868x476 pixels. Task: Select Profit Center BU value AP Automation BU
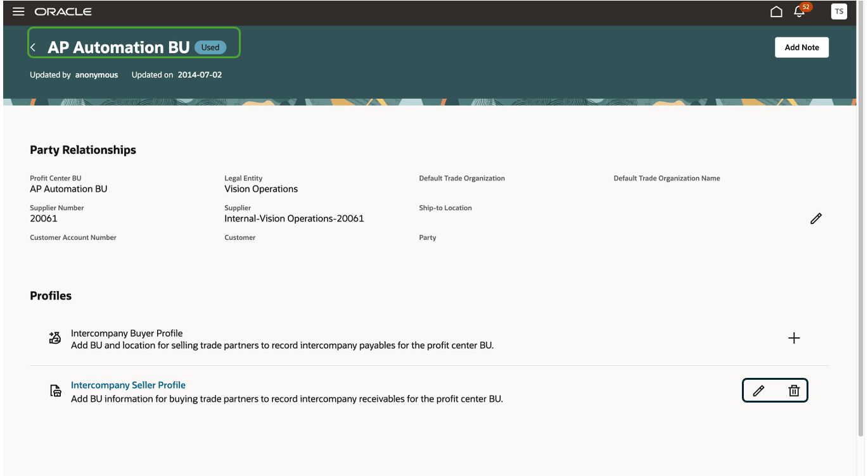68,189
